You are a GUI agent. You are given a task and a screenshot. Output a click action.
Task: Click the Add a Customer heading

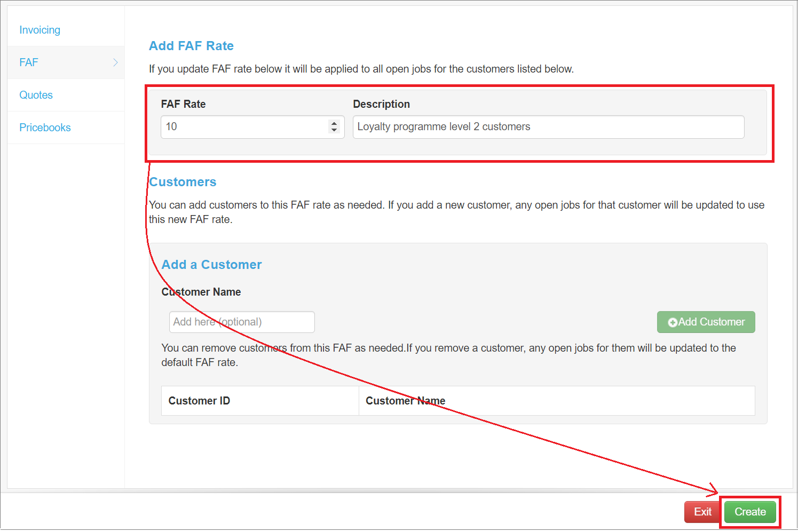(211, 264)
